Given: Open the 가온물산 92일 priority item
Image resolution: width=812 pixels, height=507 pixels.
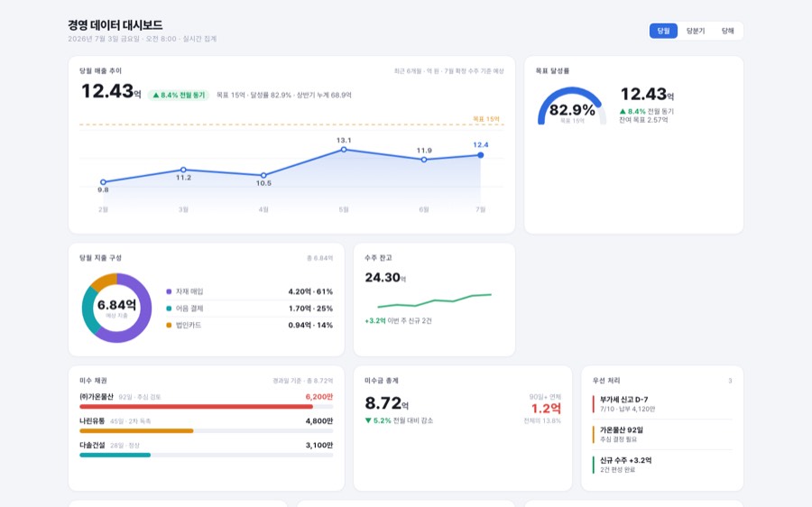Looking at the screenshot, I should (662, 435).
